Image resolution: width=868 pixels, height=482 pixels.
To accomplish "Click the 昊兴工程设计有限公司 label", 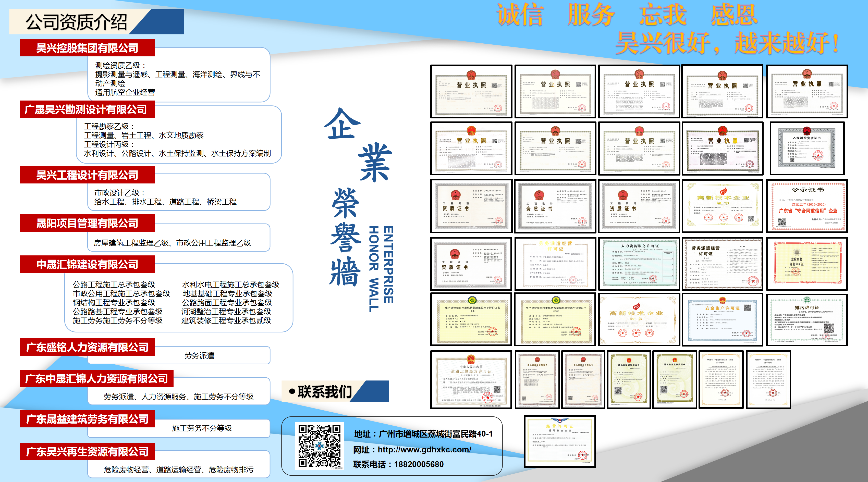I will pyautogui.click(x=87, y=175).
